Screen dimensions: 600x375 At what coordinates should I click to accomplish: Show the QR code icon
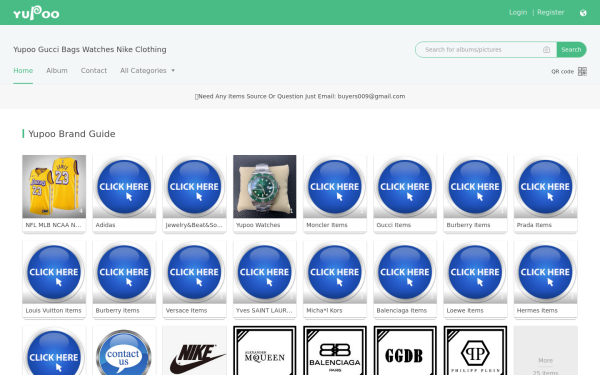tap(582, 72)
